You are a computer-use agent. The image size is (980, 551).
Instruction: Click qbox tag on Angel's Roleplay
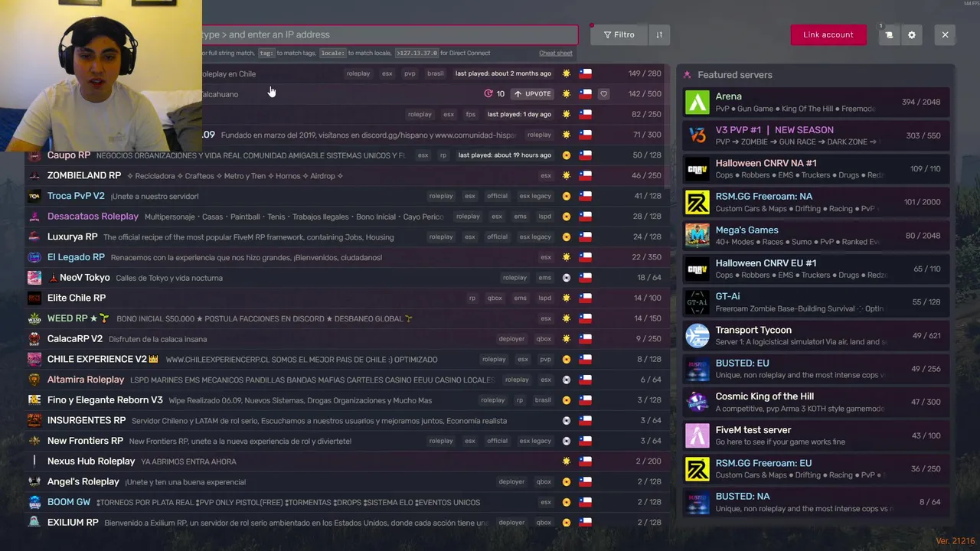point(544,481)
